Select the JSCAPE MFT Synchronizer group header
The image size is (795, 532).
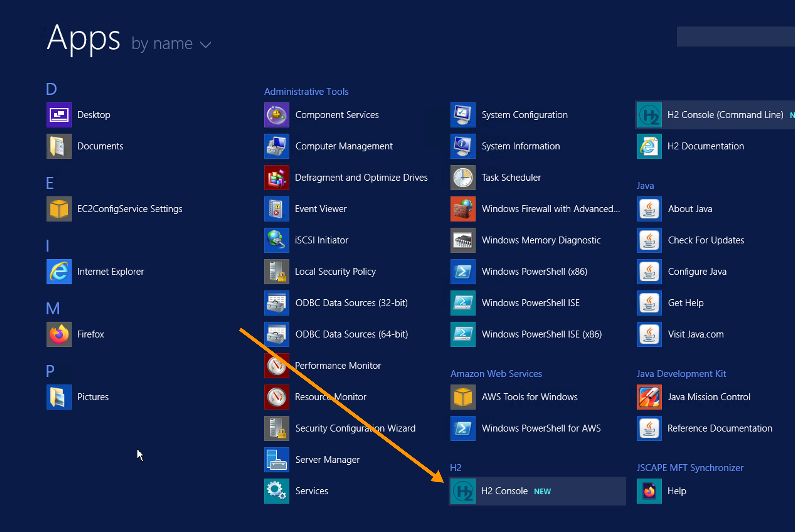click(690, 467)
